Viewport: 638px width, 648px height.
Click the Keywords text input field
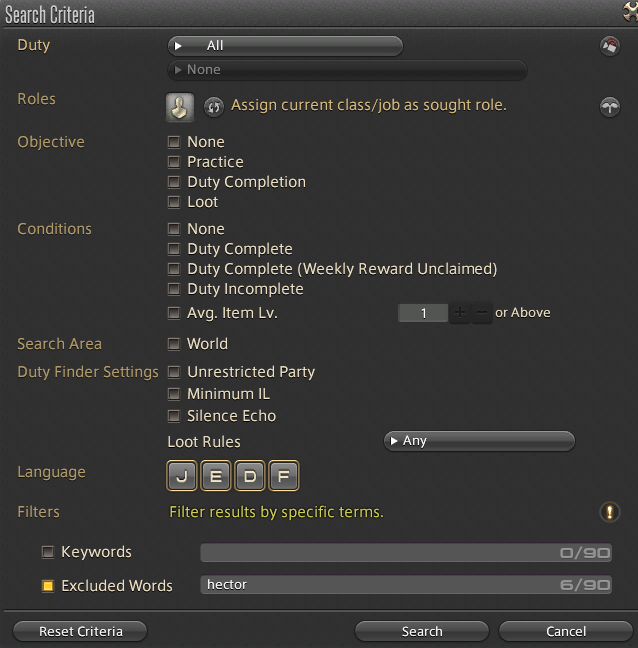(x=406, y=553)
